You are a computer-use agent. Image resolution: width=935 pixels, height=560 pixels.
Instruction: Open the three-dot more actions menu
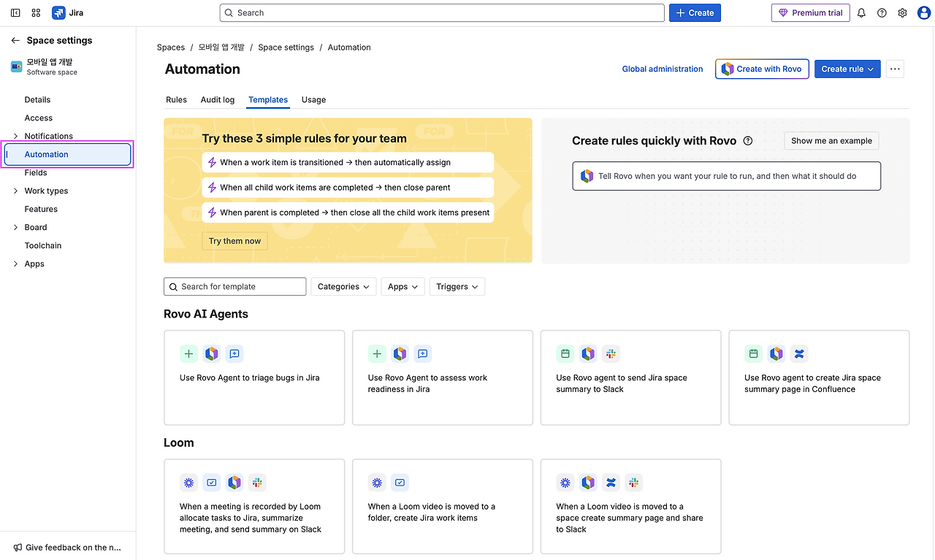(x=895, y=69)
